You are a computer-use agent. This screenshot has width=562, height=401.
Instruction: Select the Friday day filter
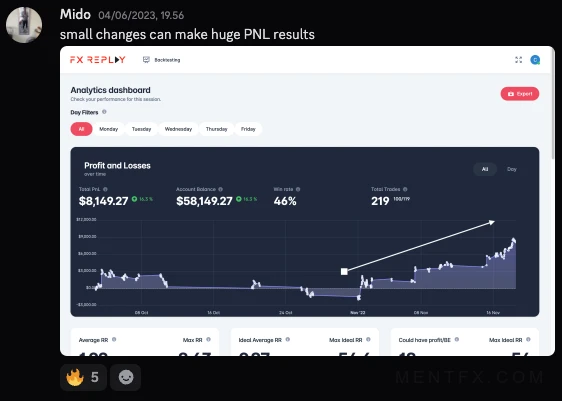[248, 129]
